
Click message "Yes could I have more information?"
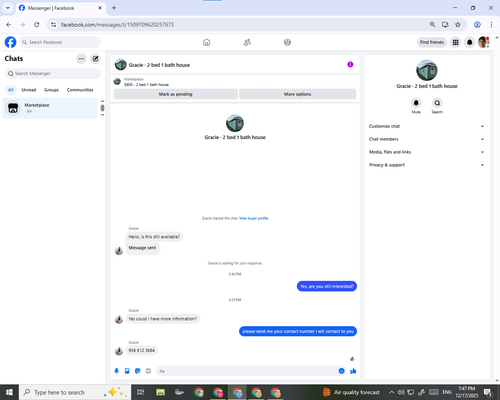tap(163, 319)
